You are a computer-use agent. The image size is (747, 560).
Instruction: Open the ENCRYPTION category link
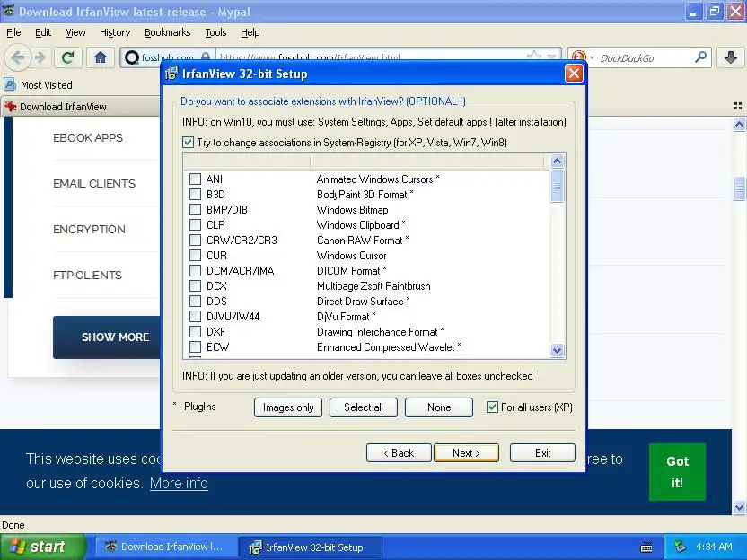point(89,229)
